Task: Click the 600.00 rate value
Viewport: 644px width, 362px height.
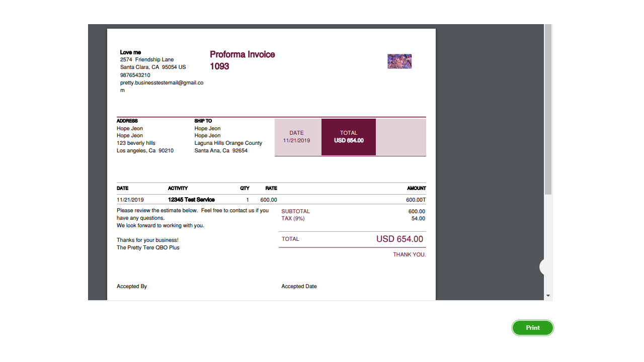Action: coord(269,200)
